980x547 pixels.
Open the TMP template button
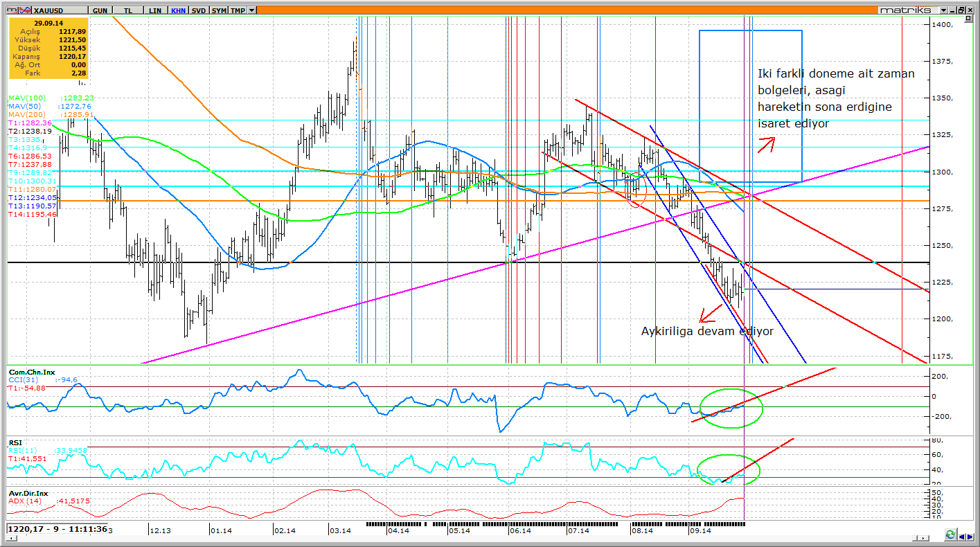coord(238,10)
